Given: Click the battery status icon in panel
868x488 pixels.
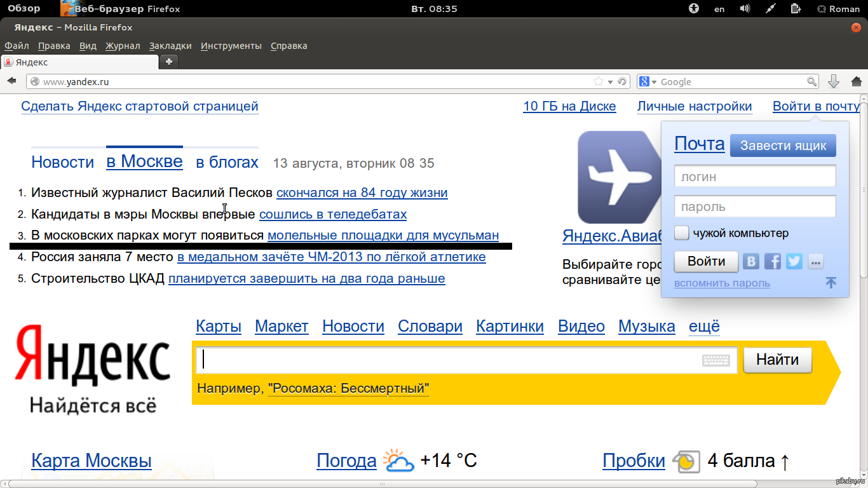Looking at the screenshot, I should [x=796, y=9].
